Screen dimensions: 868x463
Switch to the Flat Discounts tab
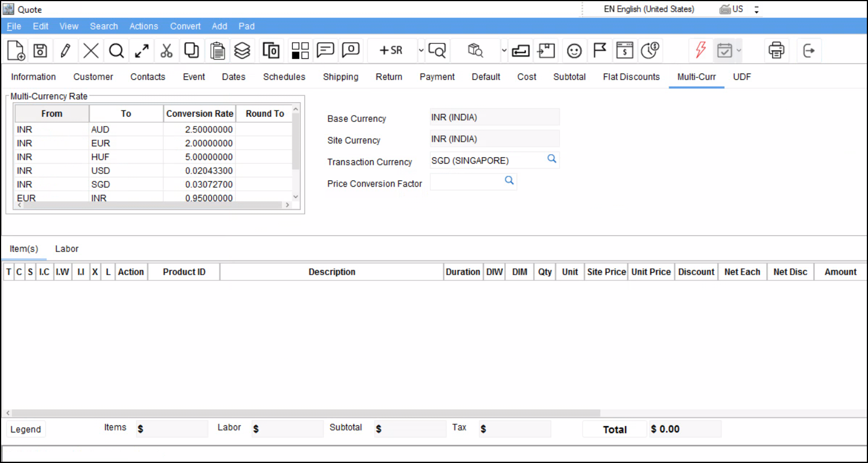[631, 77]
